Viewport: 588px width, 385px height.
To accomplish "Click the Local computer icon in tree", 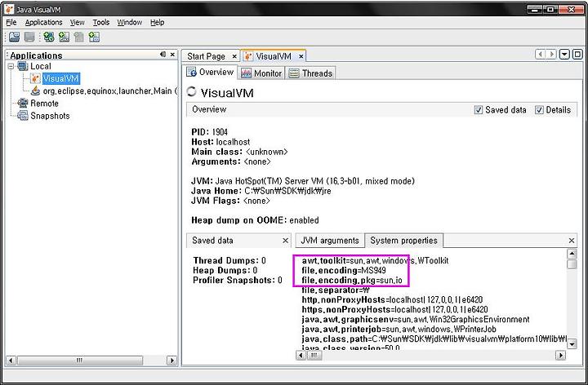I will click(x=23, y=66).
